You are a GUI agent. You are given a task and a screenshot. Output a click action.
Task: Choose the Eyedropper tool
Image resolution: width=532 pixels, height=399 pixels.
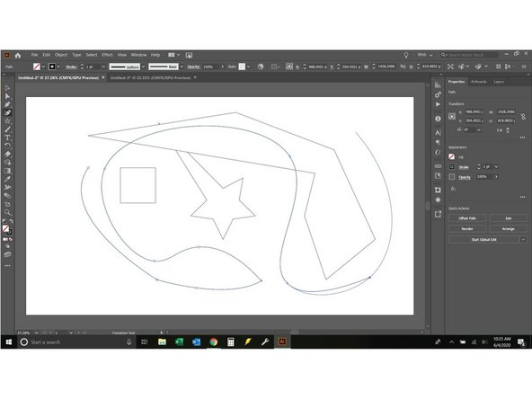(7, 179)
